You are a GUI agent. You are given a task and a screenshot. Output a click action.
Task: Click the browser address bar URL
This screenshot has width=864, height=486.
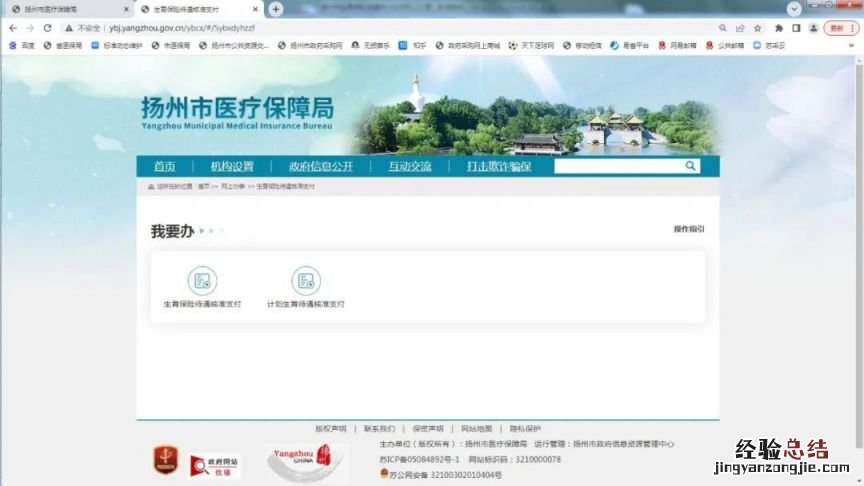click(182, 28)
